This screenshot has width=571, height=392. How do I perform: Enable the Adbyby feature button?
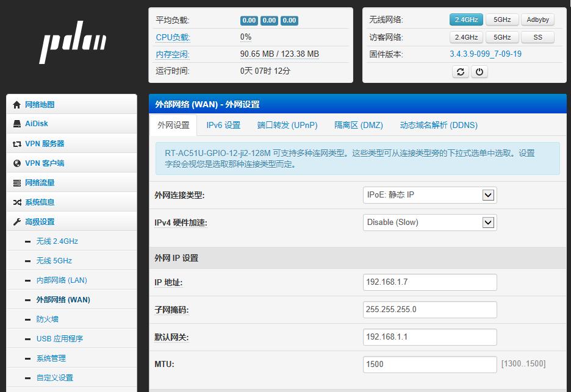pyautogui.click(x=537, y=19)
